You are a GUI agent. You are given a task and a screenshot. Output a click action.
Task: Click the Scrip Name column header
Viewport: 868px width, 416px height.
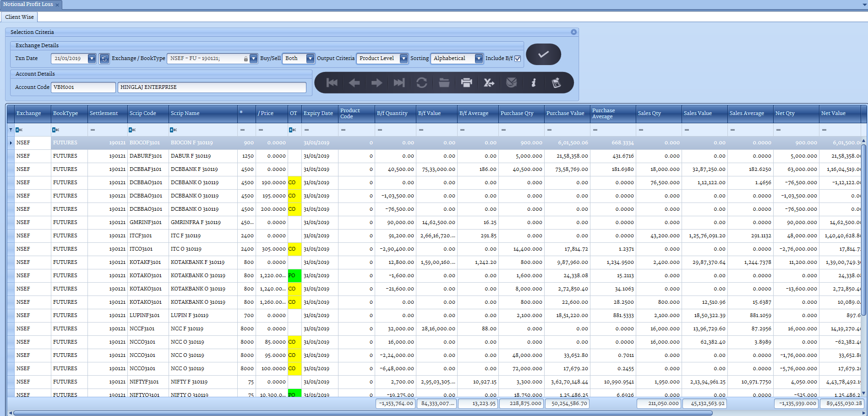tap(185, 114)
